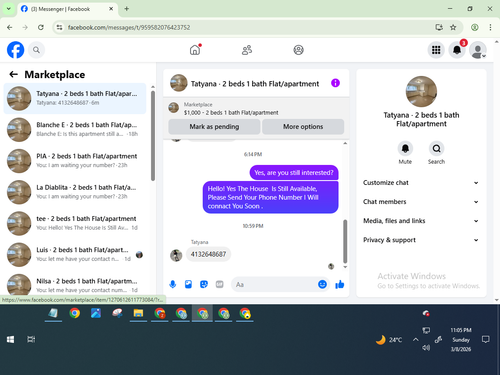Show hidden system tray icons

coord(416,340)
